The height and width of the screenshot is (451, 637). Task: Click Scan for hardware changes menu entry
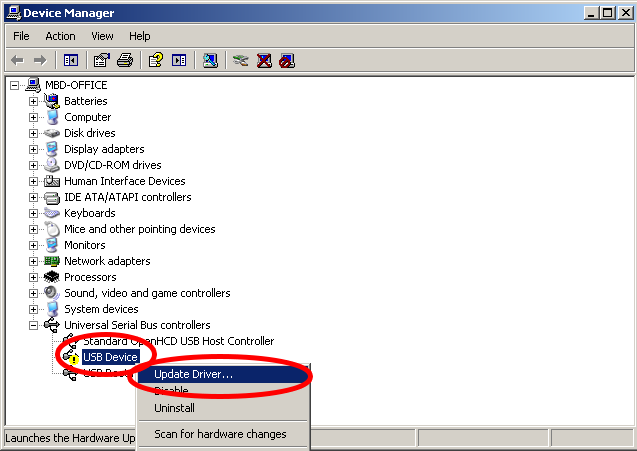coord(220,434)
